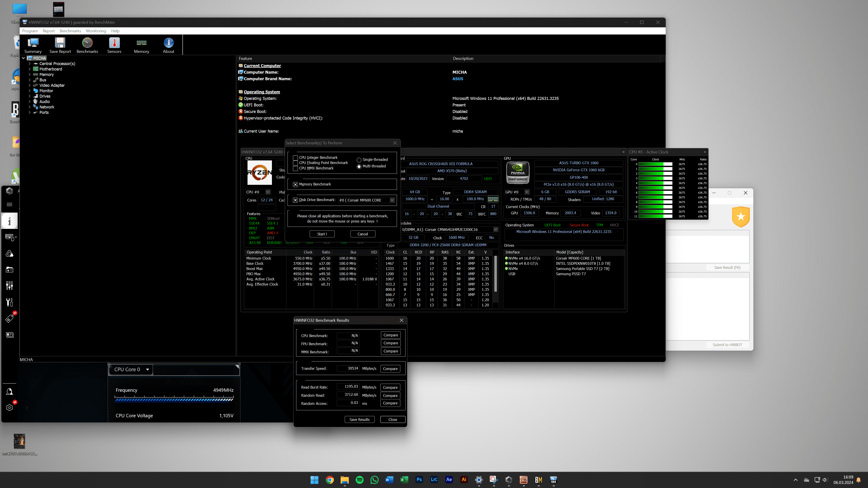The width and height of the screenshot is (868, 488).
Task: Open the scenario profiles sliders icon
Action: (9, 286)
